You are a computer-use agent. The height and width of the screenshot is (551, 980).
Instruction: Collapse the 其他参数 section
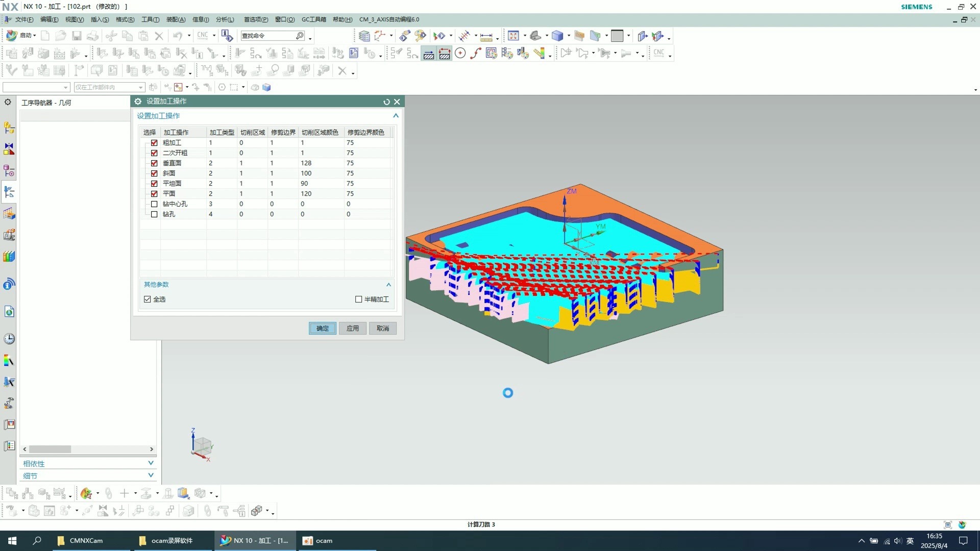388,285
